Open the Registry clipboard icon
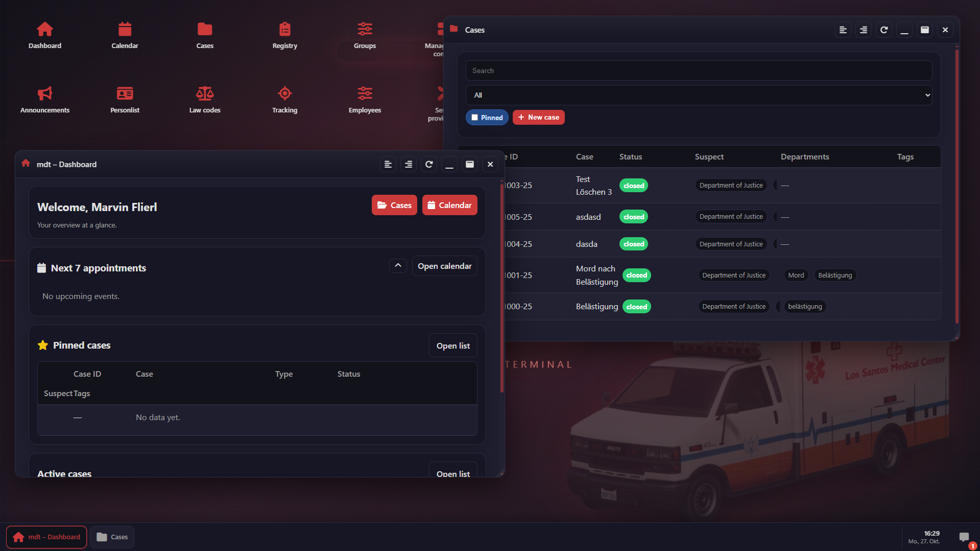This screenshot has height=551, width=980. tap(284, 35)
